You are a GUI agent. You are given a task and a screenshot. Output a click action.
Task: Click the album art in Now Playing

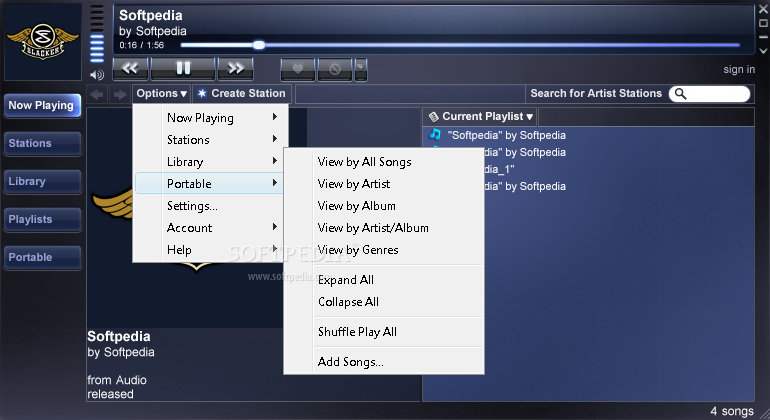(196, 217)
